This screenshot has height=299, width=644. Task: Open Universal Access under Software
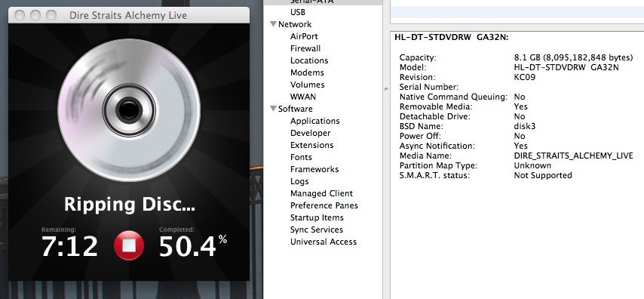pyautogui.click(x=324, y=242)
